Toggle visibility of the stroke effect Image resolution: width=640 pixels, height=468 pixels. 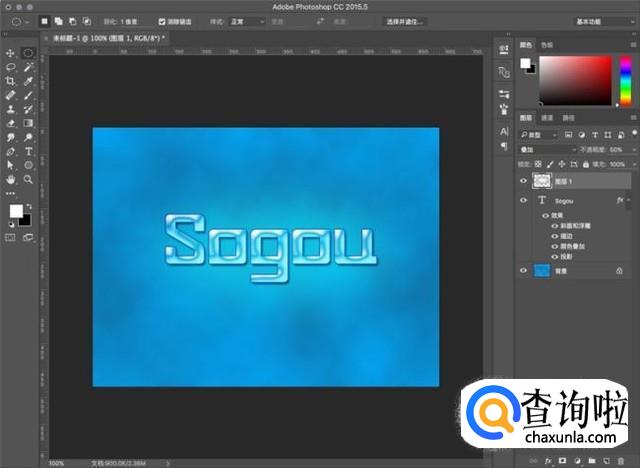coord(553,236)
